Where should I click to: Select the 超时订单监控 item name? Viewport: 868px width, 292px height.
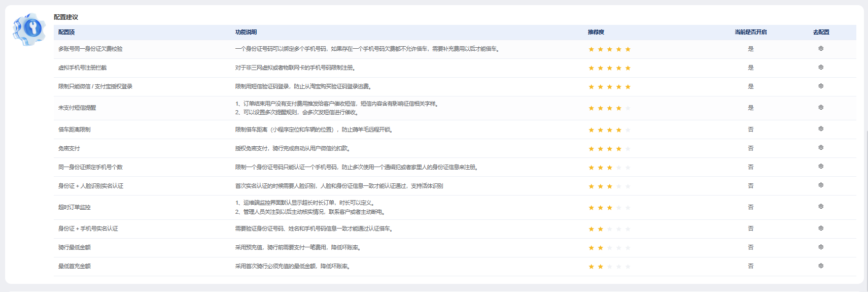tap(74, 208)
